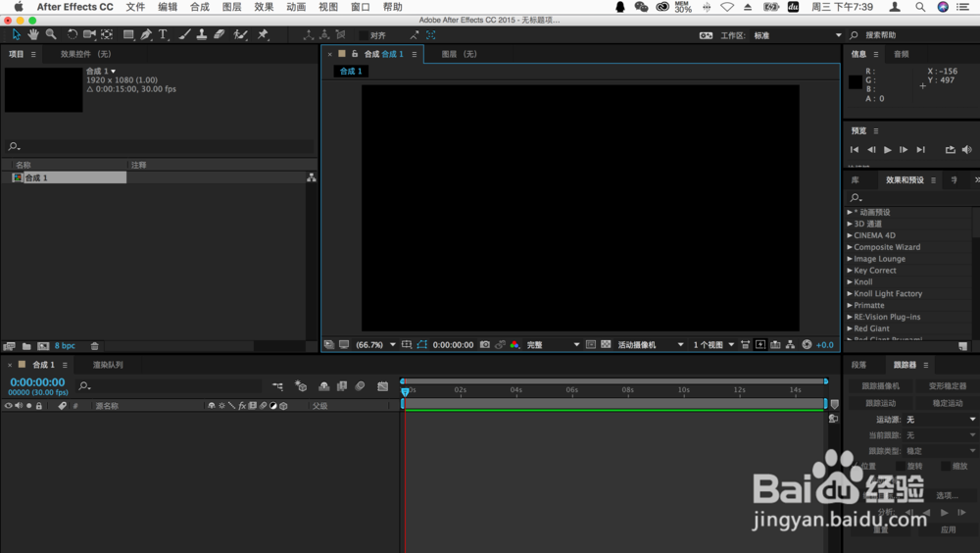Click the Graph Editor icon in timeline
The height and width of the screenshot is (553, 980).
(x=382, y=386)
